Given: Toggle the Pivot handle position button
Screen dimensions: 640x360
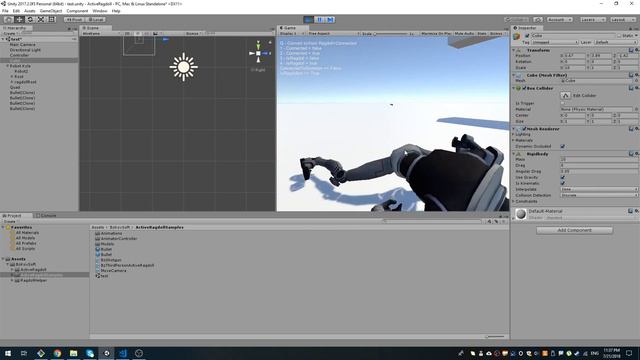Looking at the screenshot, I should click(x=74, y=20).
